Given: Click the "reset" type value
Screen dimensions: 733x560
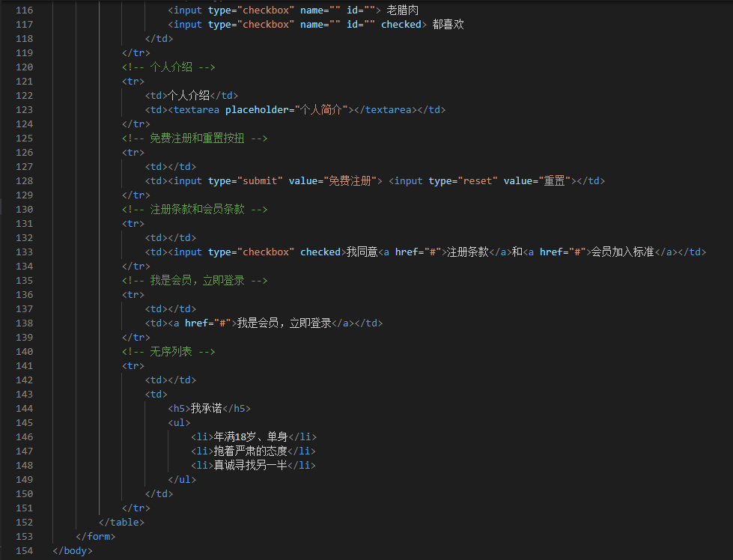Looking at the screenshot, I should 477,181.
